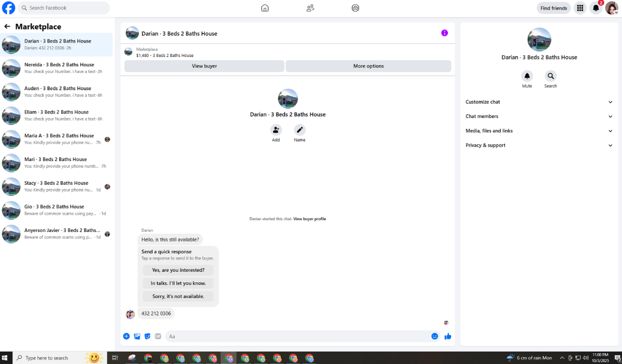Click the chat header house avatar
This screenshot has width=622, height=364.
click(132, 33)
